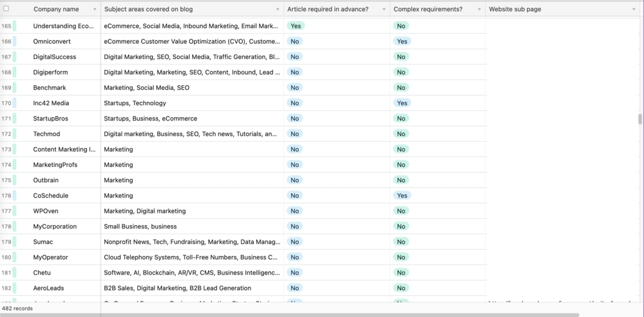Screen dimensions: 644x317
Task: Open Subject areas covered on blog column menu
Action: tap(277, 9)
